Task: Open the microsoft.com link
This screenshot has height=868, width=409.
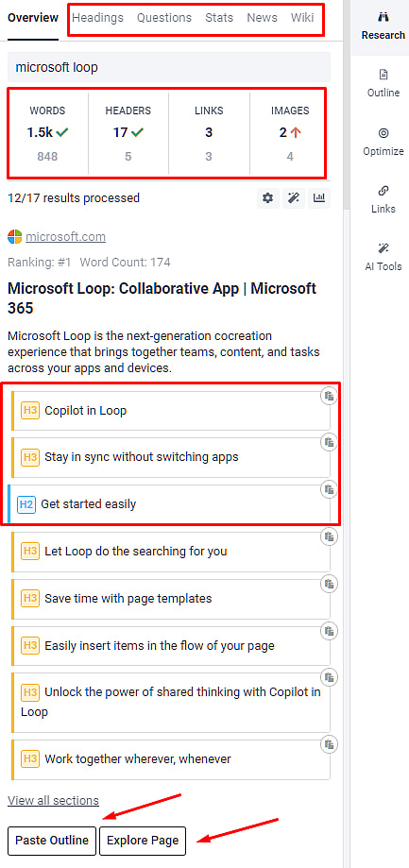Action: (65, 237)
